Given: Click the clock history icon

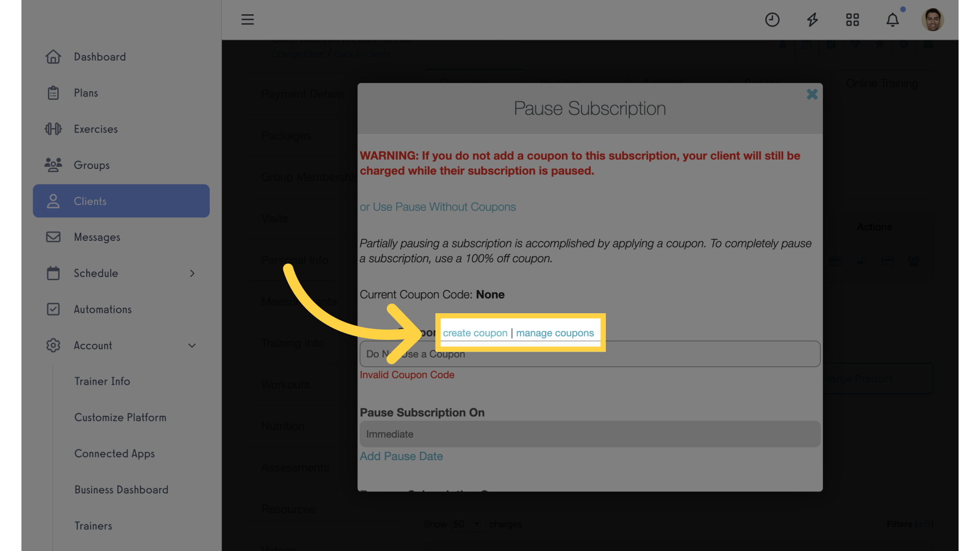Looking at the screenshot, I should click(772, 19).
